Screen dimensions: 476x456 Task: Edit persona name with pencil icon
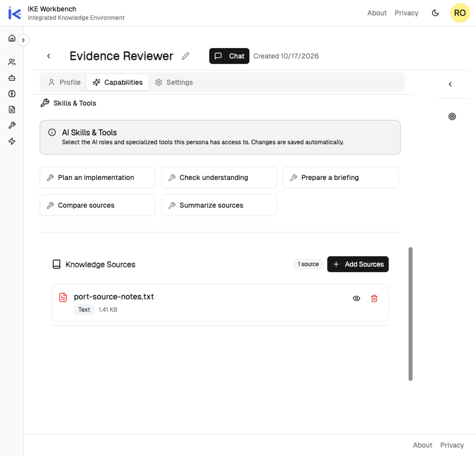pos(185,56)
